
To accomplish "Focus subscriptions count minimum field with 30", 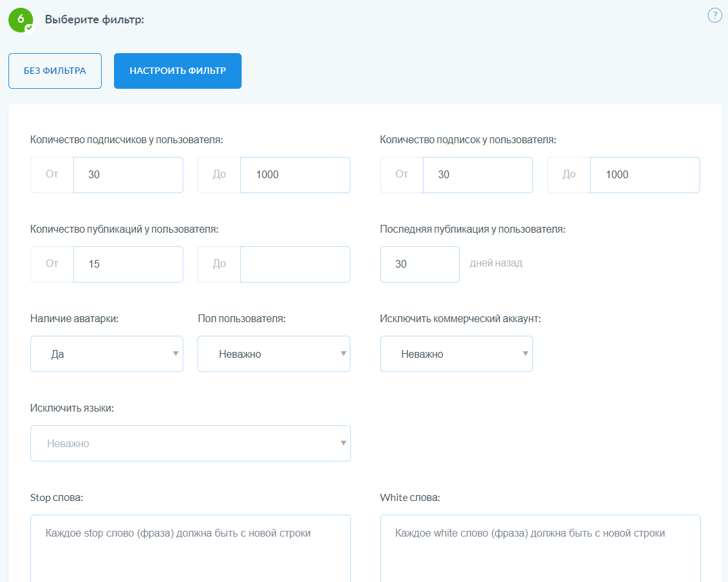I will tap(478, 174).
